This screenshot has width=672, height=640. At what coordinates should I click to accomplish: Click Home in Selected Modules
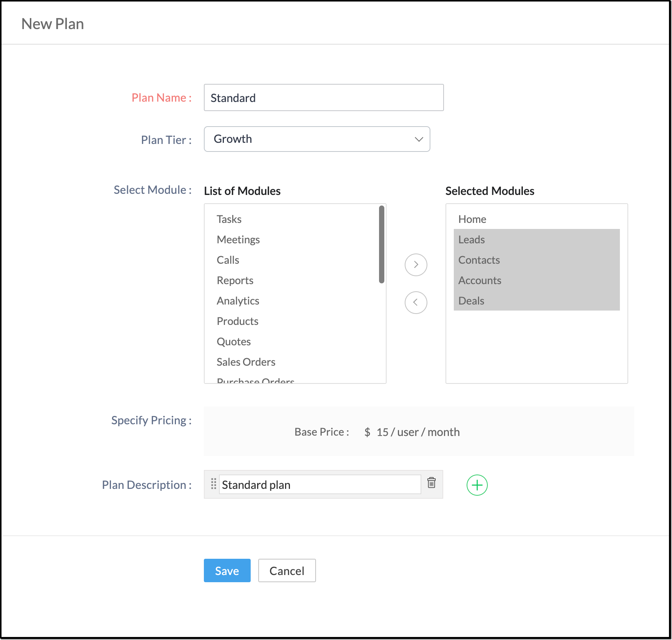(472, 219)
